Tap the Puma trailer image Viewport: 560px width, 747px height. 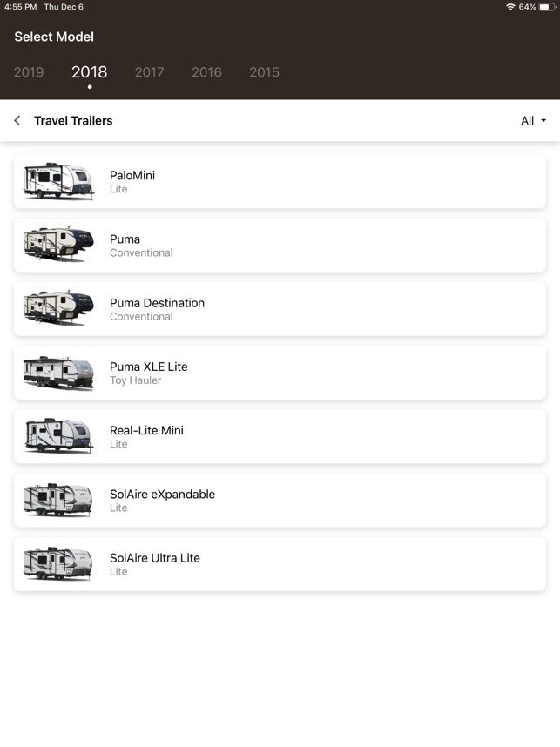58,246
